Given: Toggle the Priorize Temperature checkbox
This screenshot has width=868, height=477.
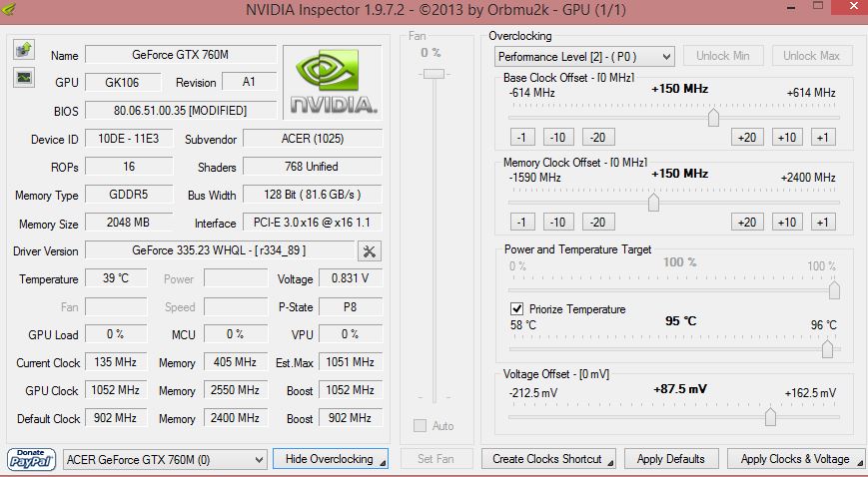Looking at the screenshot, I should [516, 308].
